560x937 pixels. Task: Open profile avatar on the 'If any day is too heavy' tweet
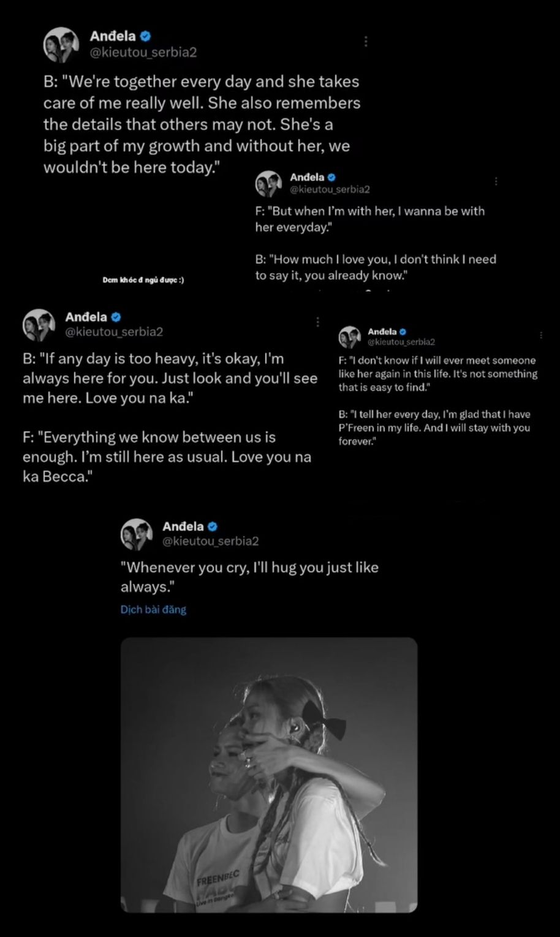point(39,325)
